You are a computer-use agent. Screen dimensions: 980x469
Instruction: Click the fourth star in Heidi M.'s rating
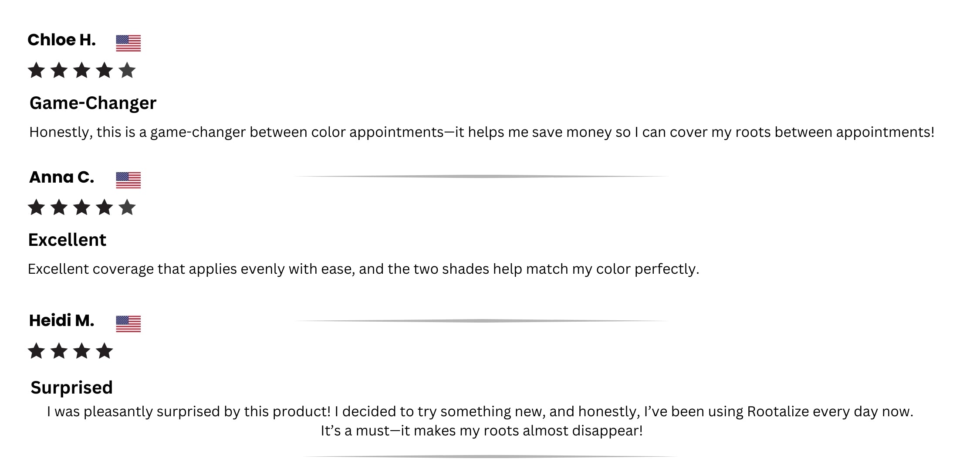[105, 351]
